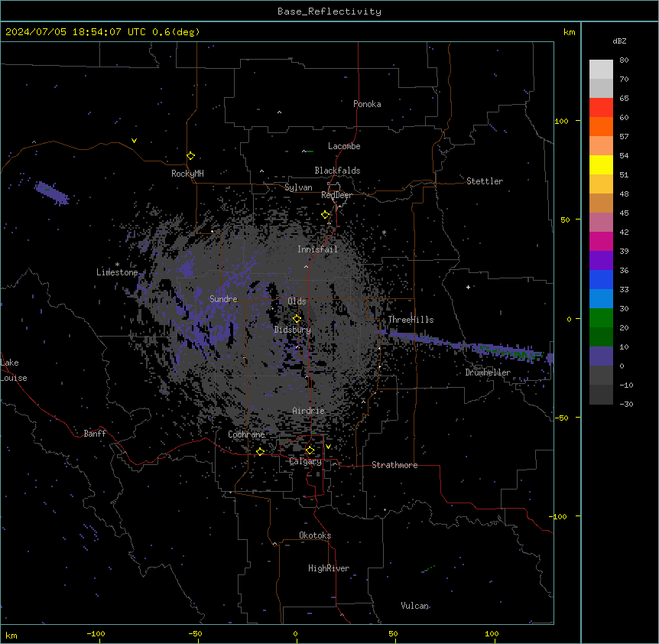This screenshot has height=644, width=659.
Task: Select the Lacombe city label
Action: (344, 146)
